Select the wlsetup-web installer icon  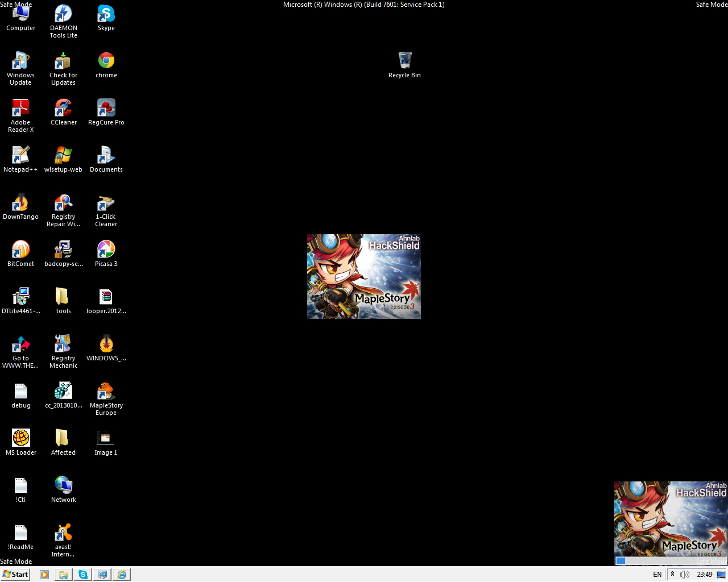coord(63,159)
